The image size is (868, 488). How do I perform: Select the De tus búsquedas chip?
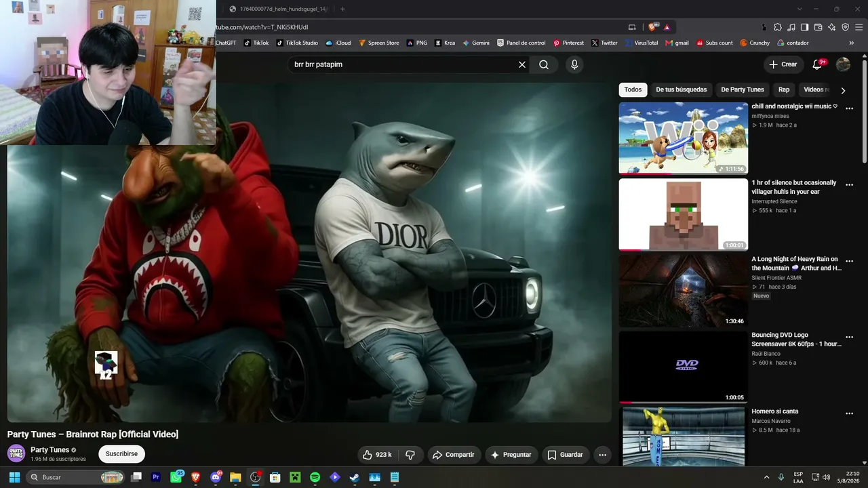681,89
